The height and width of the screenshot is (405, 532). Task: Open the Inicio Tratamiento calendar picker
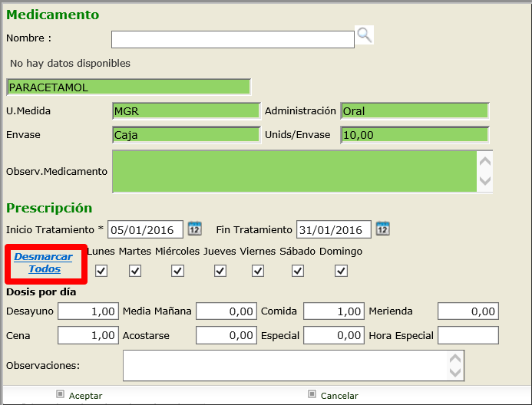pyautogui.click(x=195, y=229)
